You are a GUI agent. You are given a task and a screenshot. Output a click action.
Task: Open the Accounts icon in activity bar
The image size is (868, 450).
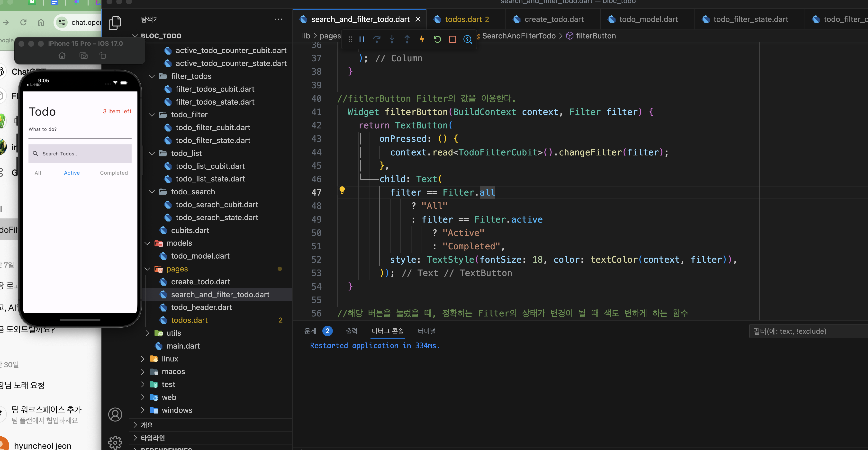[x=115, y=414]
